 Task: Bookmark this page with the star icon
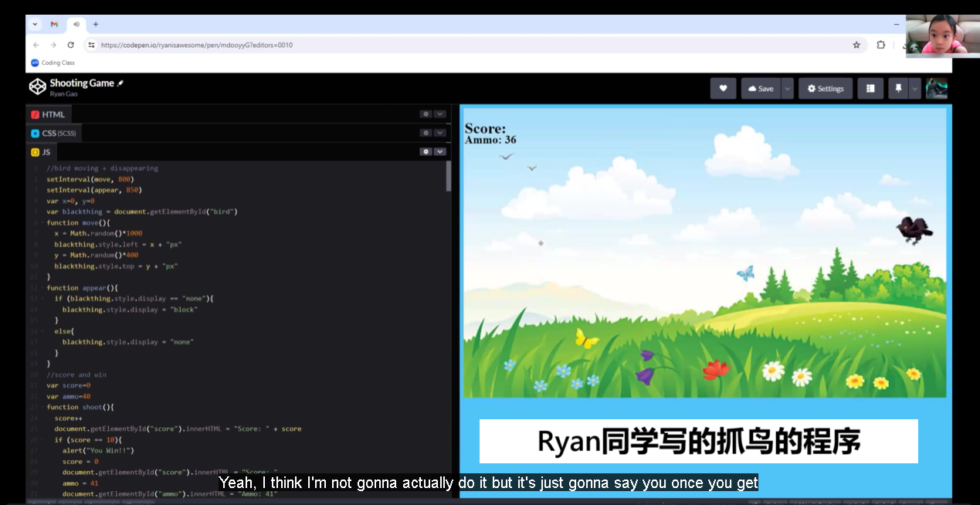(856, 45)
